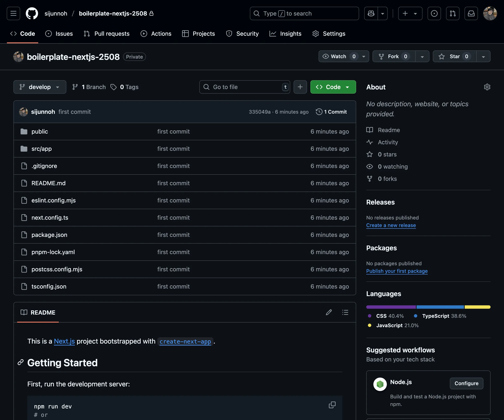The image size is (504, 420).
Task: Open tsconfig.json file
Action: click(49, 287)
